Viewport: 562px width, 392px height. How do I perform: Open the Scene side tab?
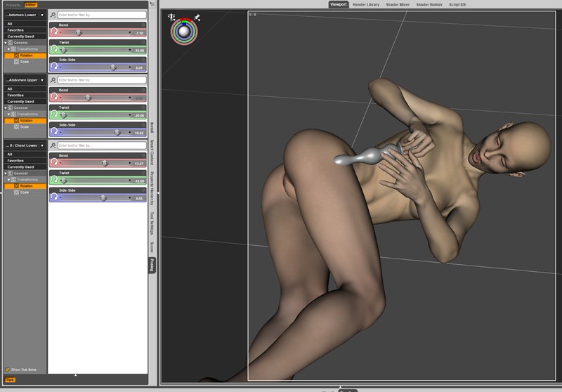click(x=152, y=247)
